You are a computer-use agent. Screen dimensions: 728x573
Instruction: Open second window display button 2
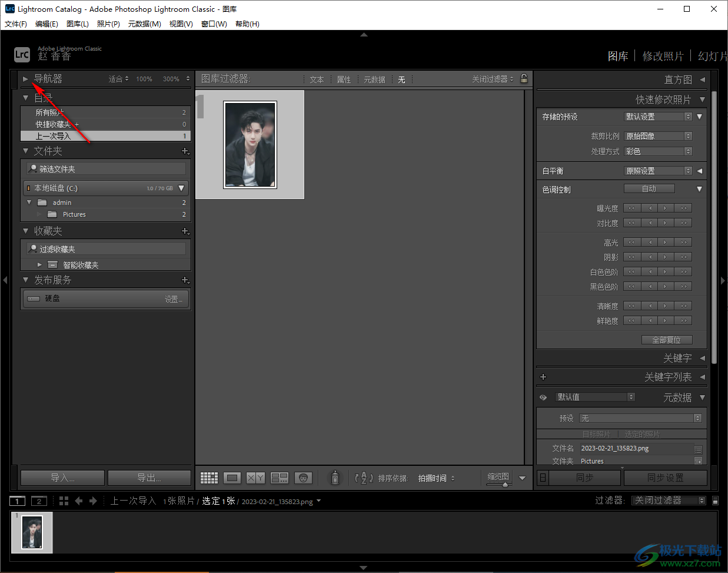point(39,501)
